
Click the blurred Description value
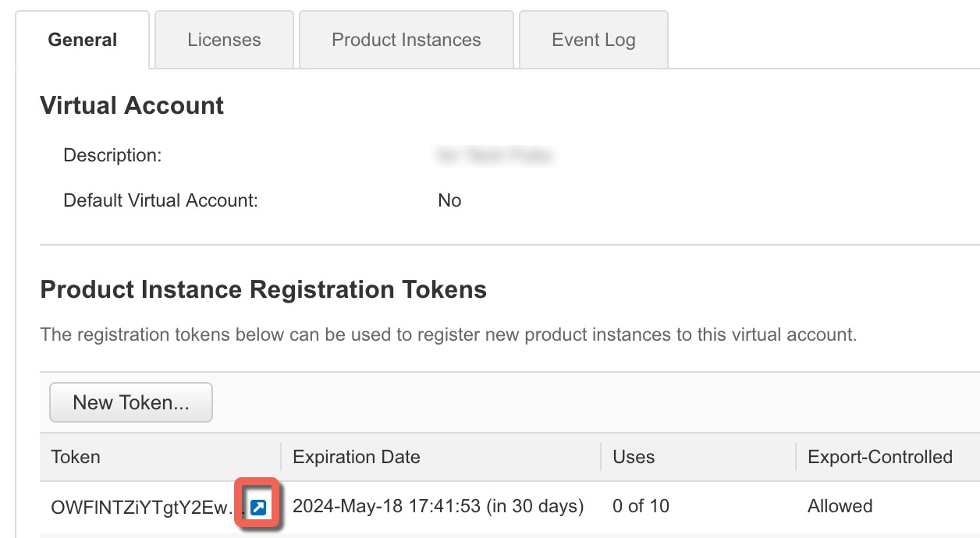click(x=495, y=156)
